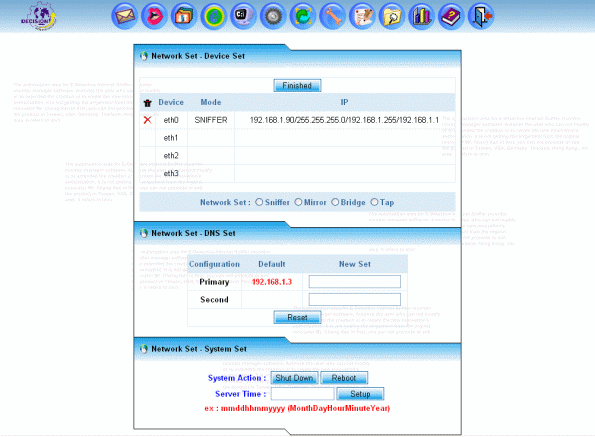The height and width of the screenshot is (437, 595).
Task: Open the orange wrench tool icon
Action: pos(332,16)
